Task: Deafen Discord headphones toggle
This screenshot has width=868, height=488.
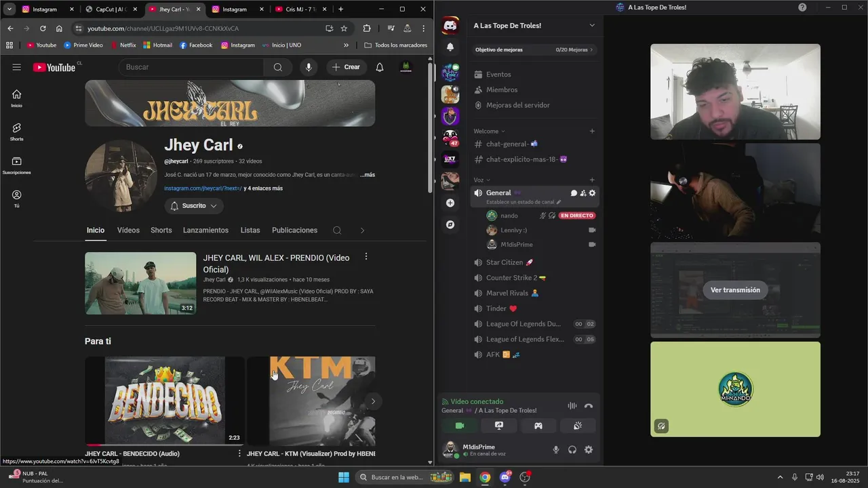Action: point(572,450)
